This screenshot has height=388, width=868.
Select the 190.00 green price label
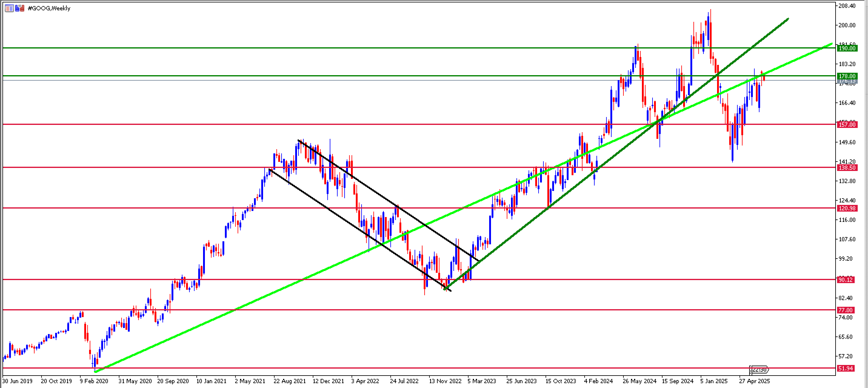pyautogui.click(x=847, y=48)
